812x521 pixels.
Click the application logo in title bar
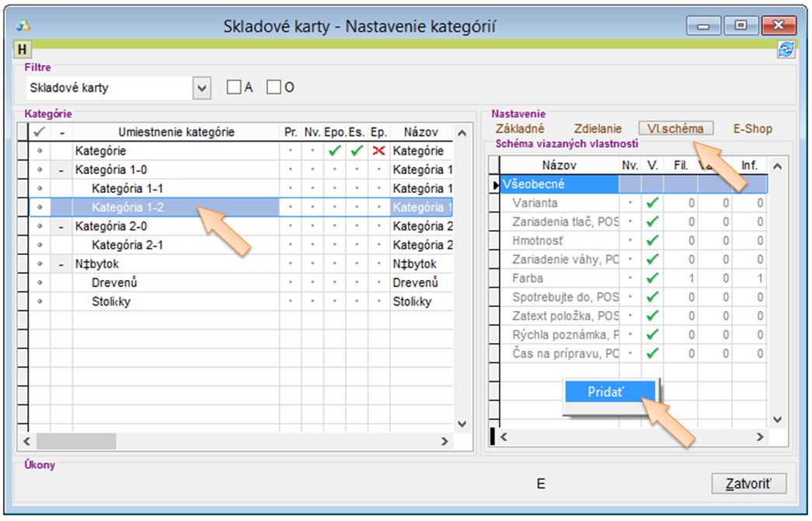tap(23, 26)
